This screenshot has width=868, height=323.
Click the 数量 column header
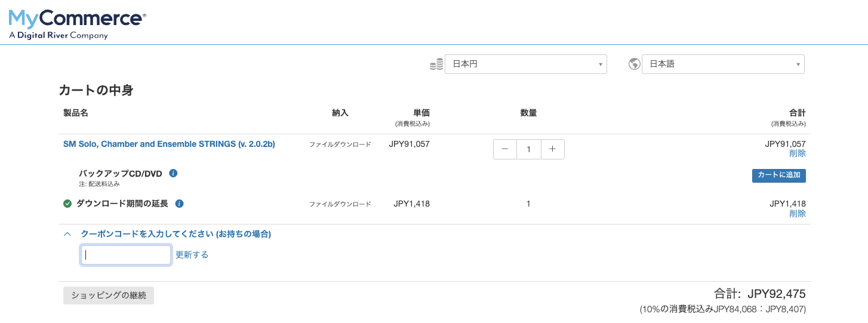pos(528,112)
